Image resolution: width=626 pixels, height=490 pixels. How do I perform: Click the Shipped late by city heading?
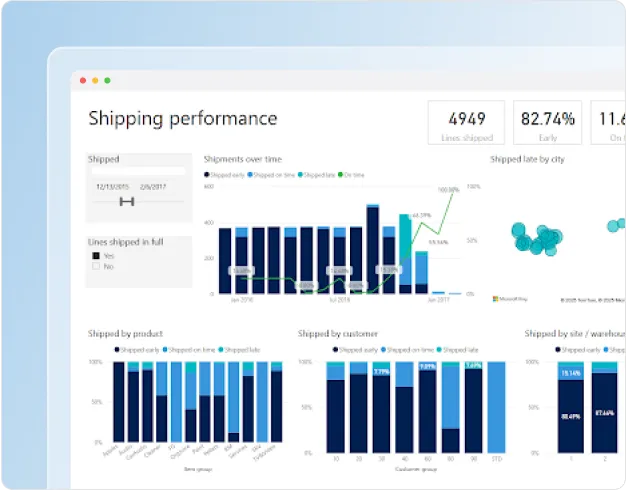(527, 159)
